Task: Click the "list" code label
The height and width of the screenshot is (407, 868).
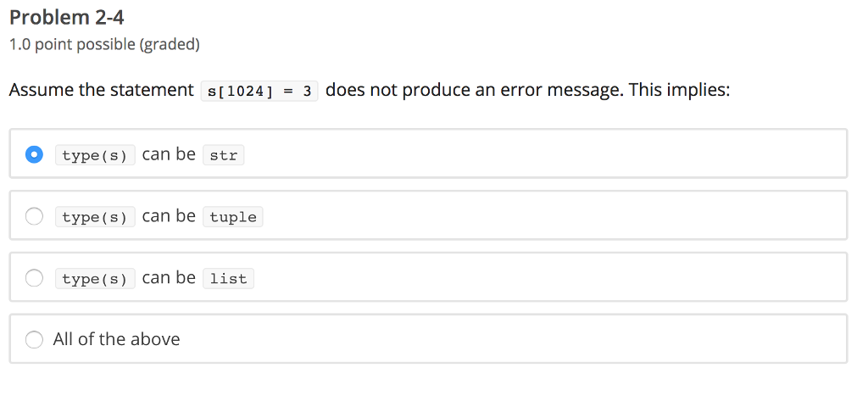Action: pos(228,279)
